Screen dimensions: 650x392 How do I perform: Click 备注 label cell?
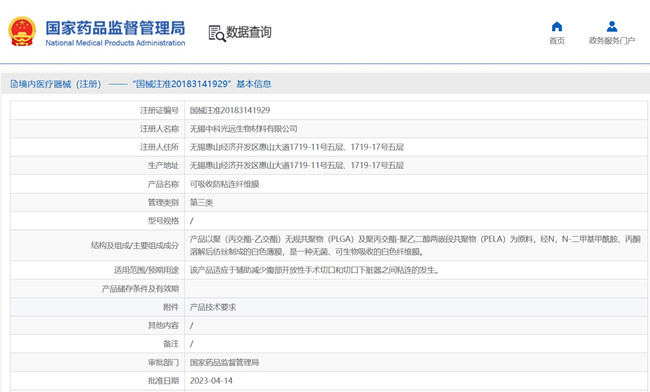click(x=97, y=344)
